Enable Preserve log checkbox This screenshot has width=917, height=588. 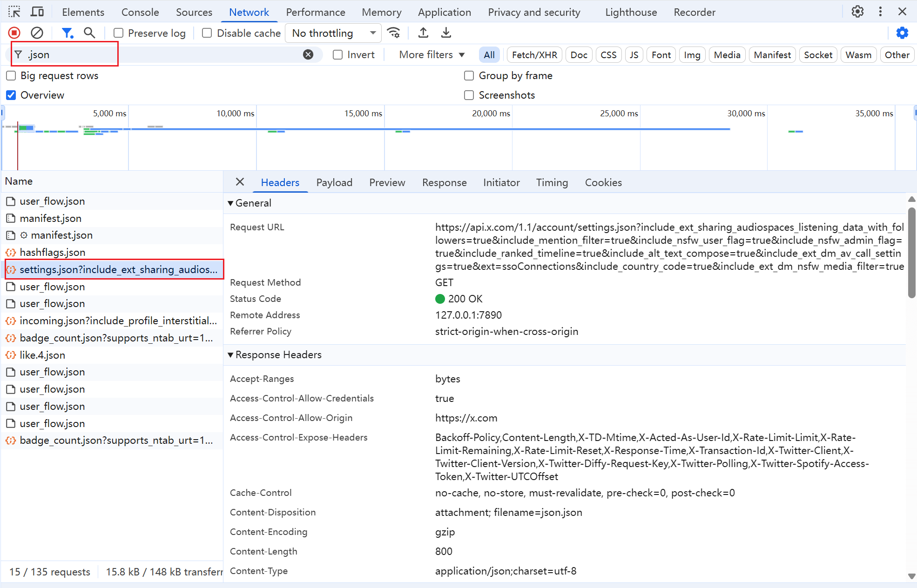pyautogui.click(x=119, y=33)
